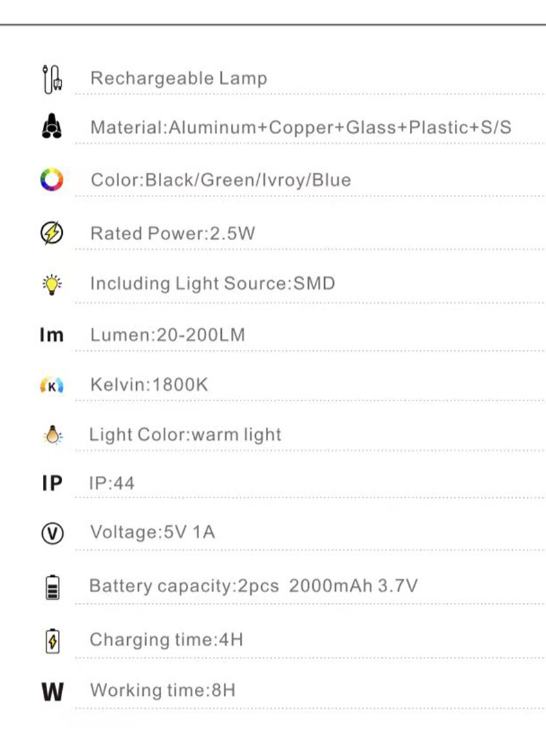Click the Kelvin 'K' color temperature icon

pyautogui.click(x=52, y=386)
